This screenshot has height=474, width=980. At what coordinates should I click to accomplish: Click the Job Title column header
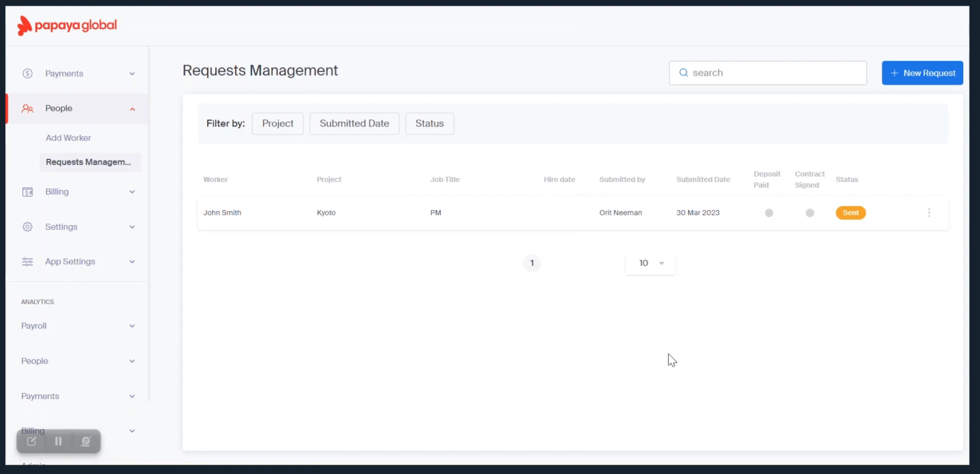(445, 180)
